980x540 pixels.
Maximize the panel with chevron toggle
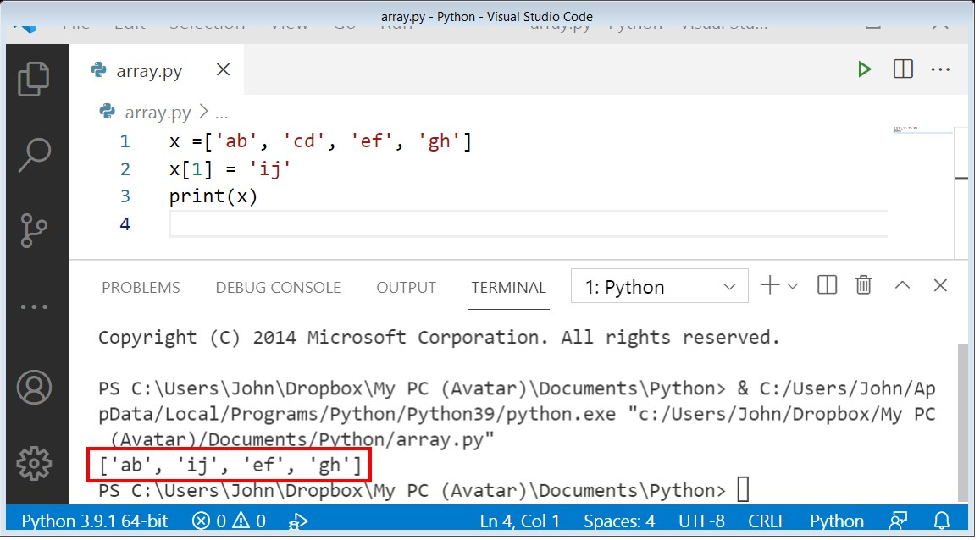[903, 285]
